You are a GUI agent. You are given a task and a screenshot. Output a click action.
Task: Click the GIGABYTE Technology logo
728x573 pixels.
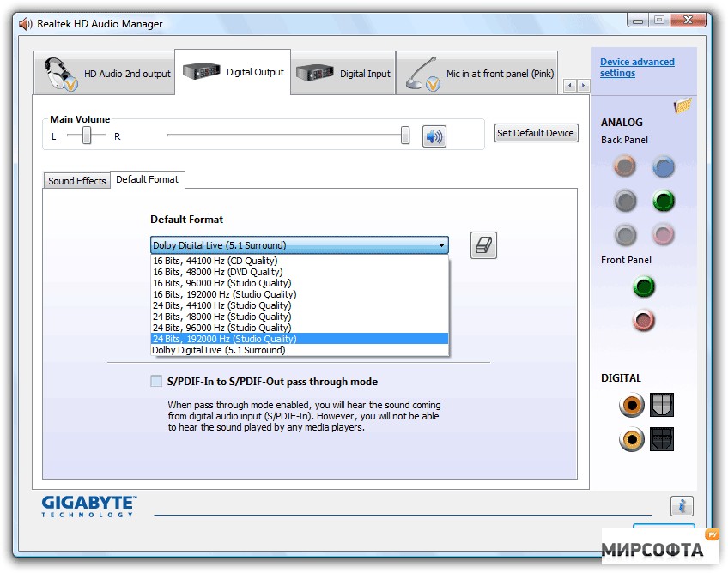point(88,506)
